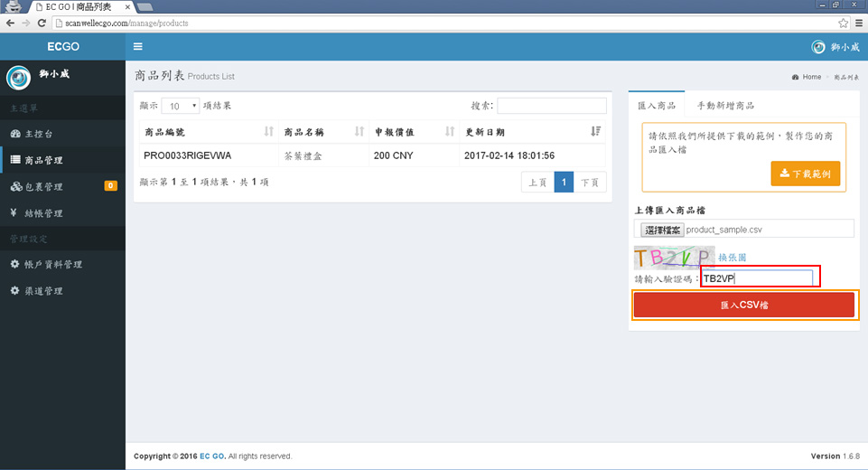This screenshot has width=868, height=470.
Task: Click the browser reload icon
Action: (43, 23)
